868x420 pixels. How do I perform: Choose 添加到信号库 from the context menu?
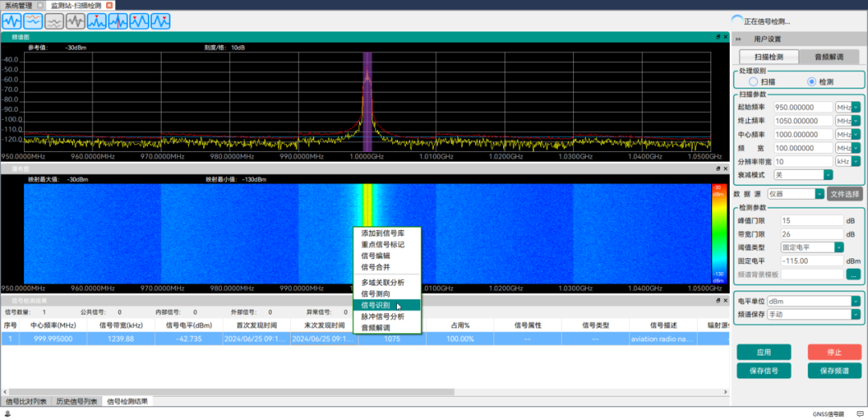(x=387, y=234)
